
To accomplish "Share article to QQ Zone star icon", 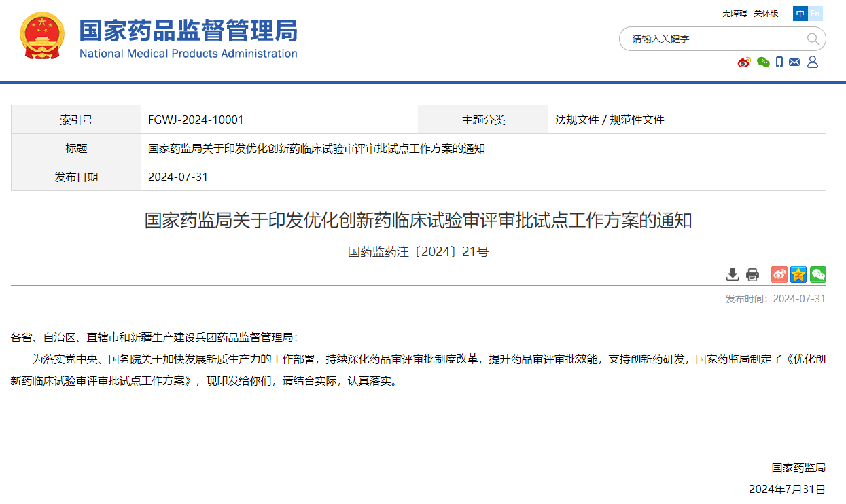I will (x=798, y=274).
